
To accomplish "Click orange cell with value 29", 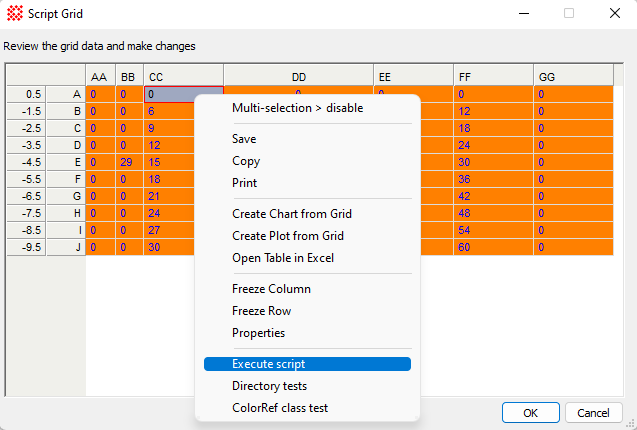I will [127, 162].
